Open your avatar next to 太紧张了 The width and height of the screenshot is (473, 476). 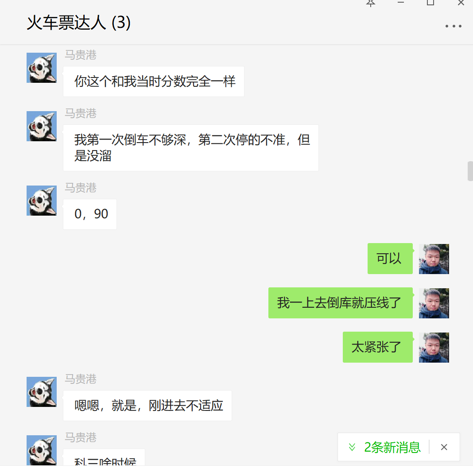pos(434,348)
